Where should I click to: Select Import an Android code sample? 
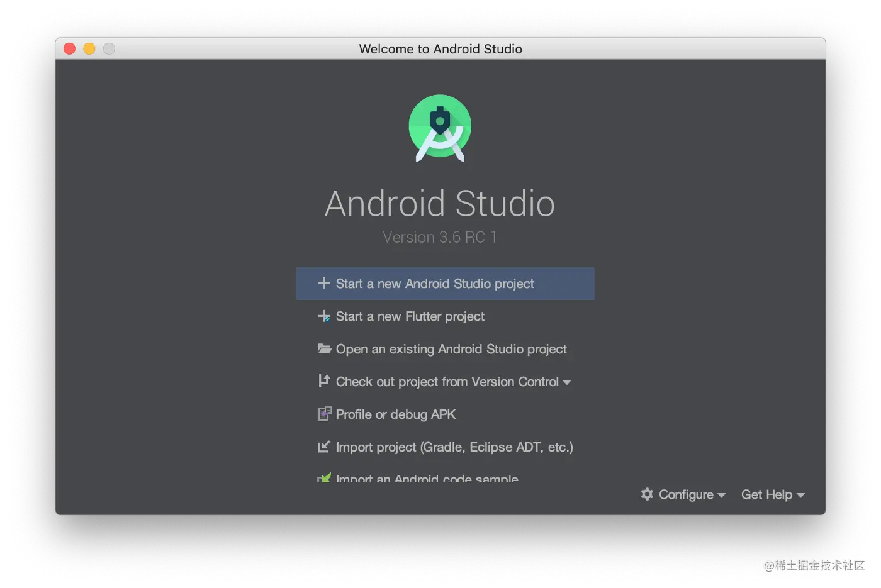[427, 479]
